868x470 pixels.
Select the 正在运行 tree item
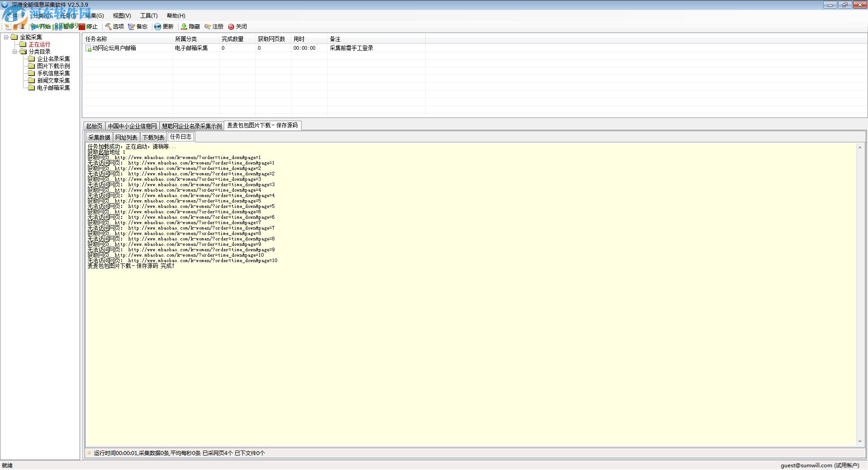(39, 44)
